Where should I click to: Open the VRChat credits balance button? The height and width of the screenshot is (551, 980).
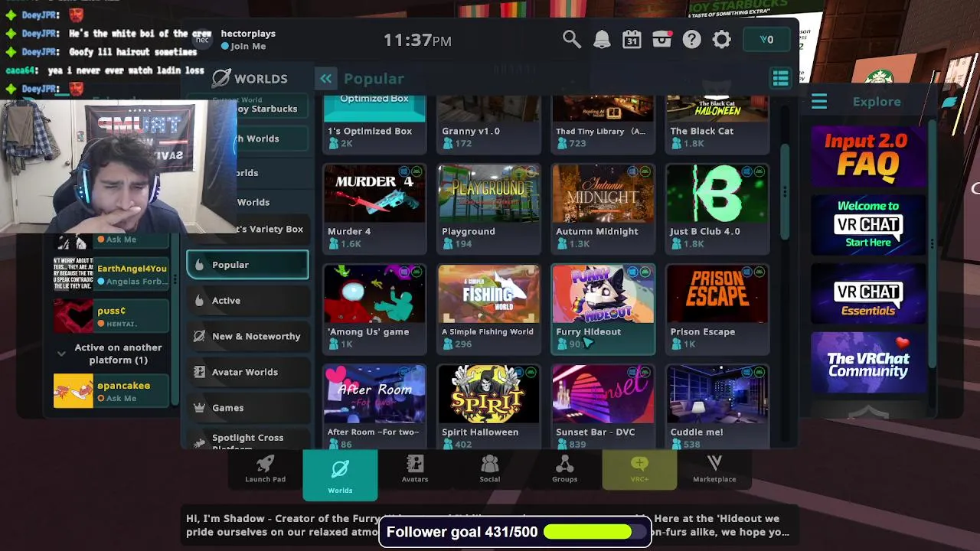[766, 40]
